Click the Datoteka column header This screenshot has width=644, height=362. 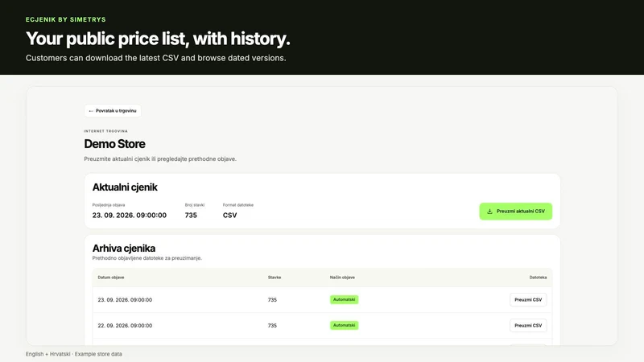pos(538,278)
